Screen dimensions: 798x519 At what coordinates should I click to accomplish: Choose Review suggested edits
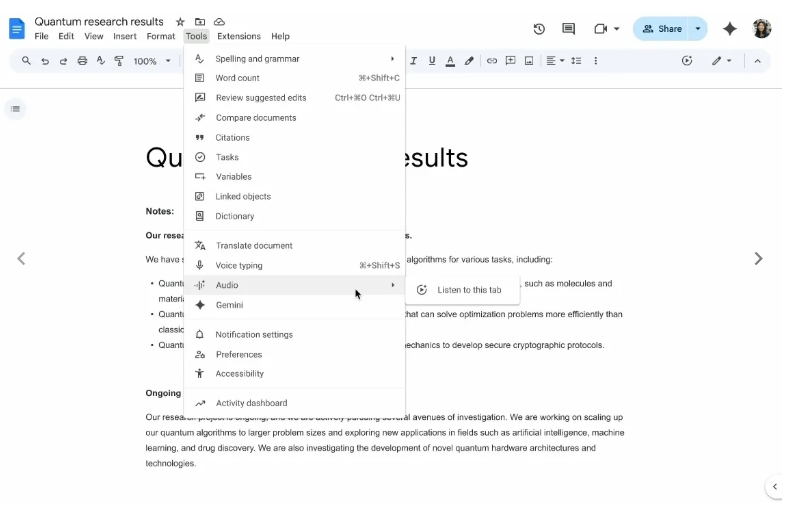pyautogui.click(x=295, y=98)
